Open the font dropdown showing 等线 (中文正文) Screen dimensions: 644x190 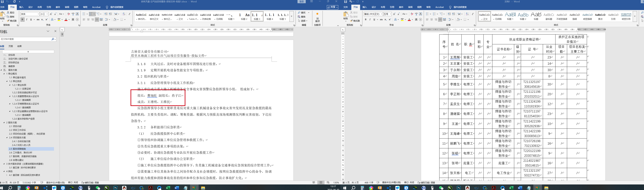pyautogui.click(x=382, y=14)
